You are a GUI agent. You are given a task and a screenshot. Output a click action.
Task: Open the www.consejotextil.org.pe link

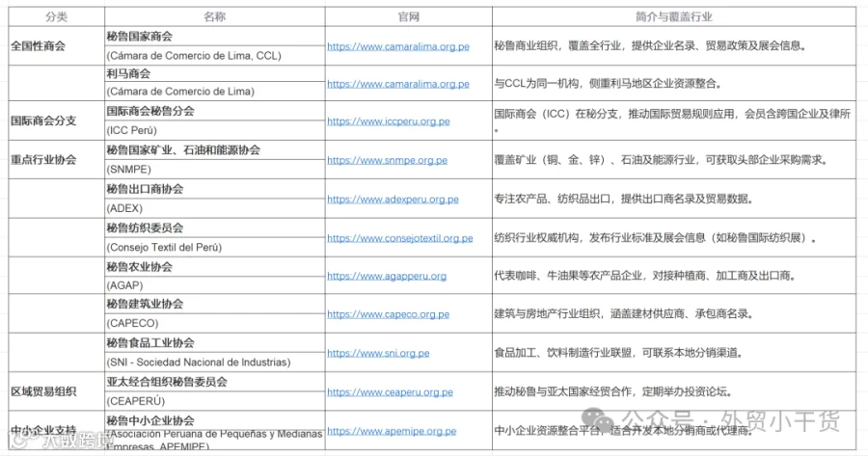pyautogui.click(x=399, y=238)
